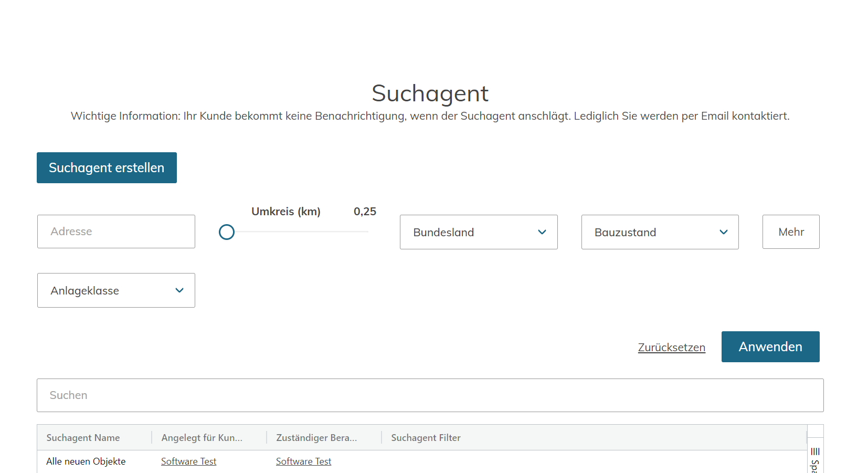Focus the Suchen search field
This screenshot has width=868, height=473.
[x=430, y=395]
